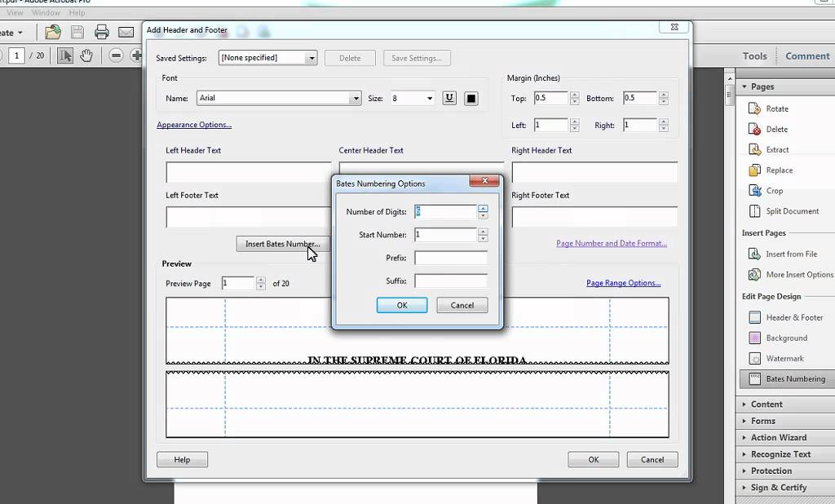Click the Print icon in toolbar
The height and width of the screenshot is (504, 835).
click(x=102, y=33)
